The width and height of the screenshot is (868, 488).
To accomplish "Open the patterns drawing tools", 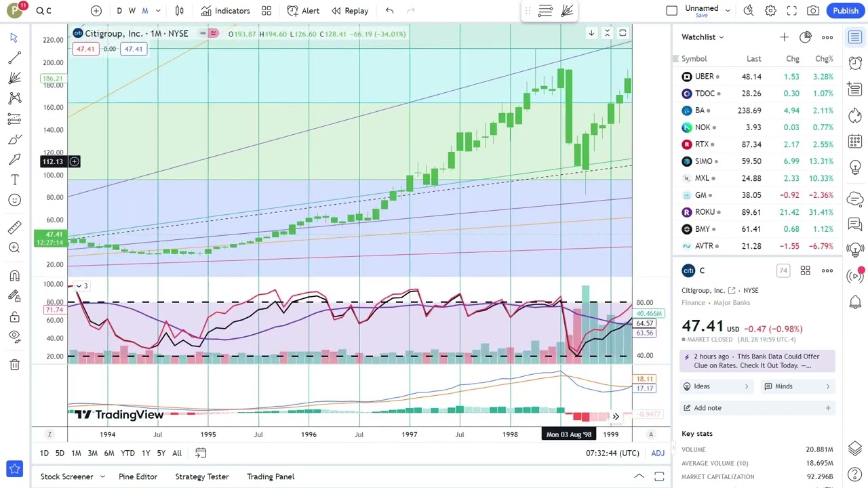I will click(x=14, y=98).
